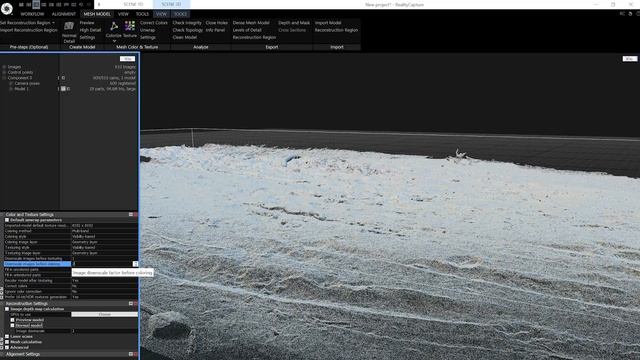
Task: Toggle the Advanced expander box
Action: 7,348
